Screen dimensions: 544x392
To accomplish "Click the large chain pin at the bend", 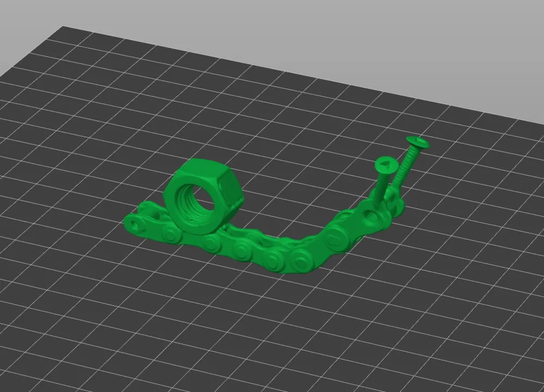I will tap(336, 238).
